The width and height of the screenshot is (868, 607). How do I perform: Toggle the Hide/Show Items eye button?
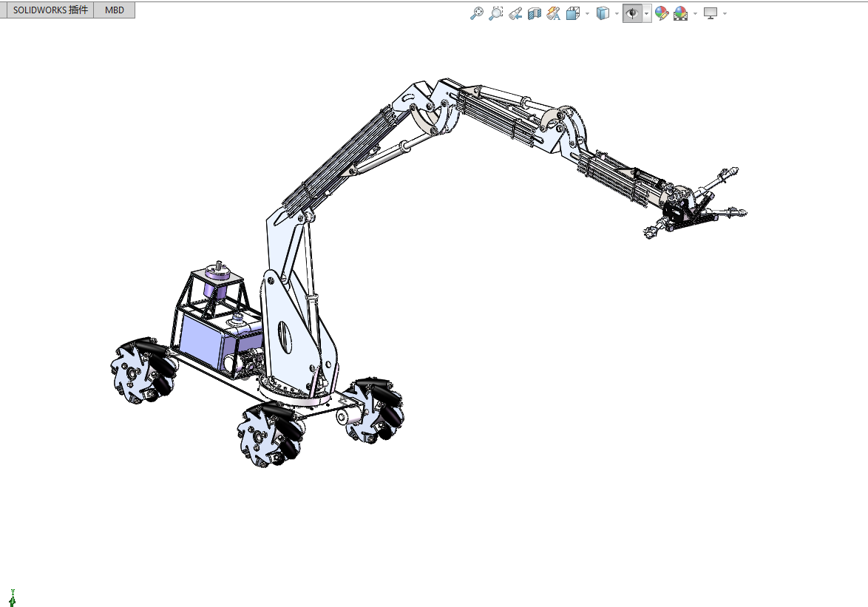632,13
